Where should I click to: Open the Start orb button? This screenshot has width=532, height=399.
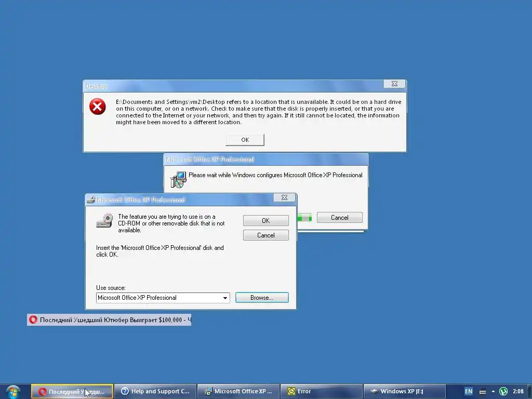(13, 392)
